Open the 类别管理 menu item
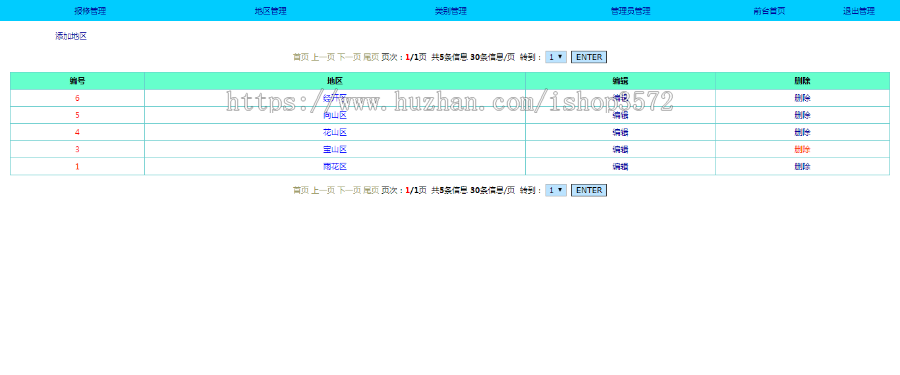Viewport: 900px width, 375px height. (x=451, y=11)
